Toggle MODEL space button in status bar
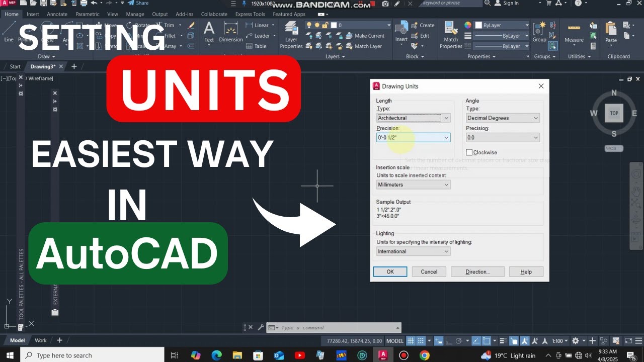This screenshot has width=644, height=362. pos(395,341)
